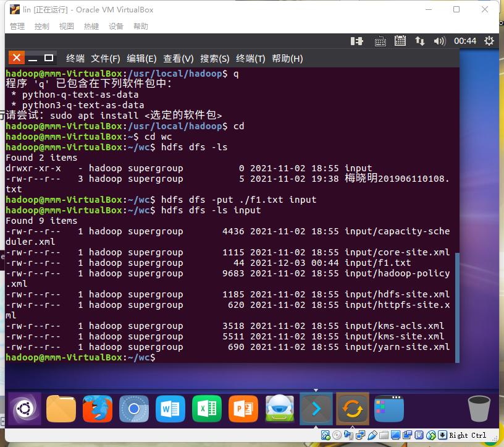Open VirtualBox 管理 menu
The height and width of the screenshot is (447, 504).
pyautogui.click(x=17, y=27)
